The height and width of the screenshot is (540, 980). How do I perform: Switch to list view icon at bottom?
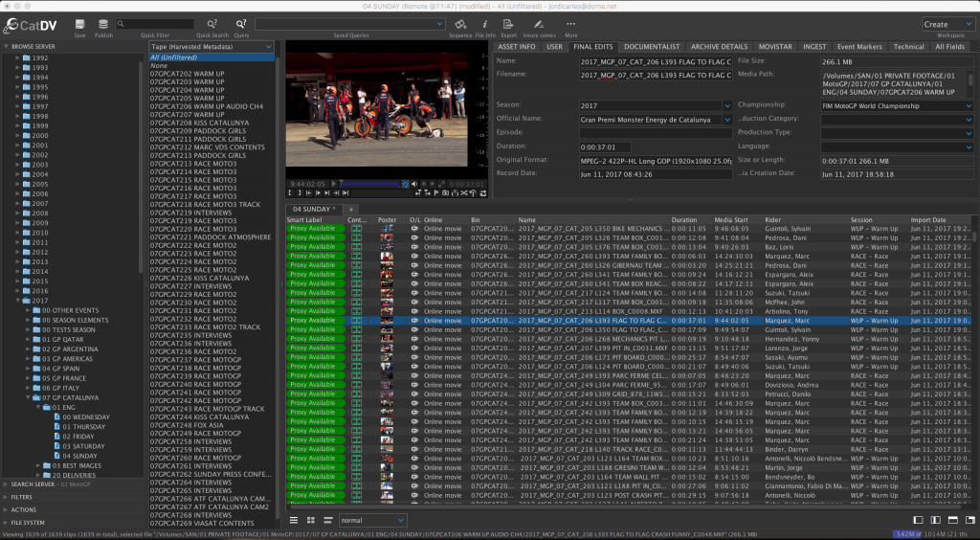pos(294,520)
